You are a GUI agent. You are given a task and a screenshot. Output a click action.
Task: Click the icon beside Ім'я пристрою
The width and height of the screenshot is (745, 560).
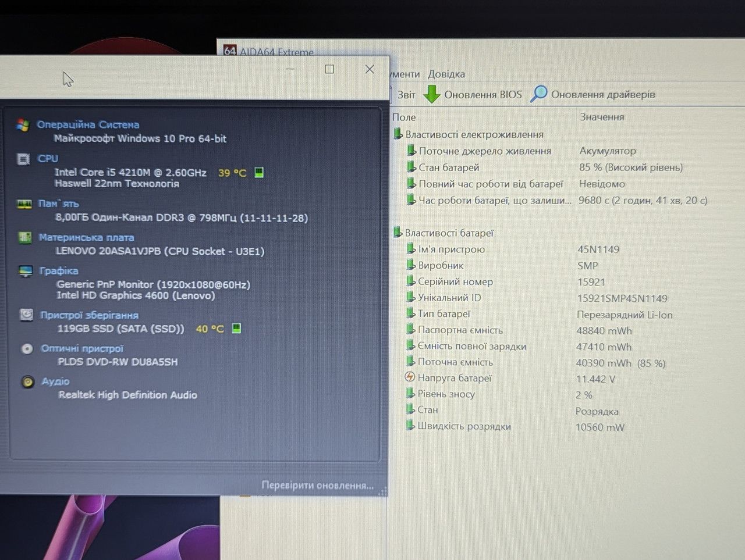click(x=411, y=249)
